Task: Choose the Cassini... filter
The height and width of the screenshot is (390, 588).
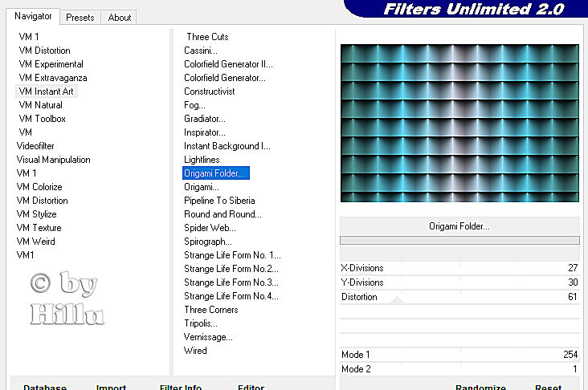Action: [x=201, y=51]
